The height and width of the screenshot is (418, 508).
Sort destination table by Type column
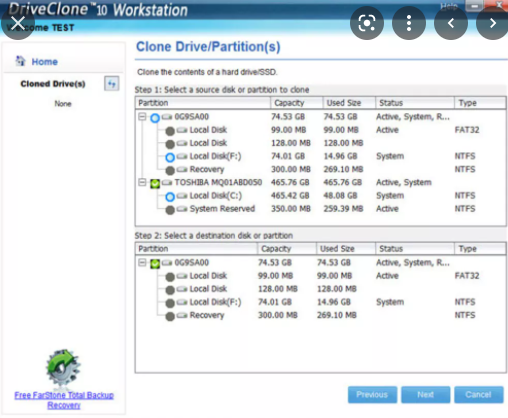[480, 249]
